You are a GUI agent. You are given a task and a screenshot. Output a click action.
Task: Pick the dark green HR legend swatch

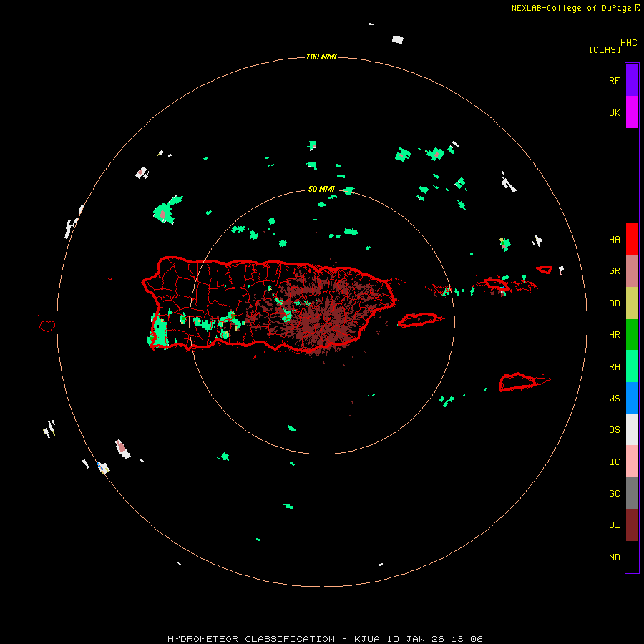(x=632, y=335)
